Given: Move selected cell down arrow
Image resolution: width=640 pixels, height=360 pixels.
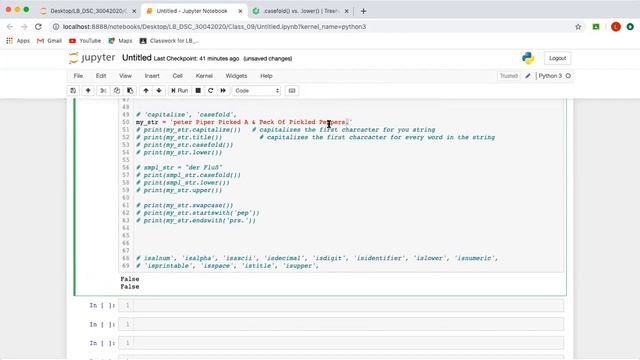Looking at the screenshot, I should (159, 91).
